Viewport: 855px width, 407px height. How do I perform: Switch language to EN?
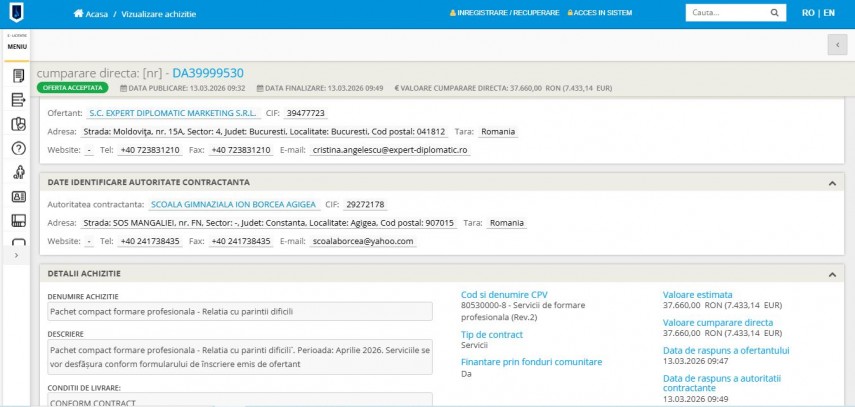pyautogui.click(x=828, y=13)
